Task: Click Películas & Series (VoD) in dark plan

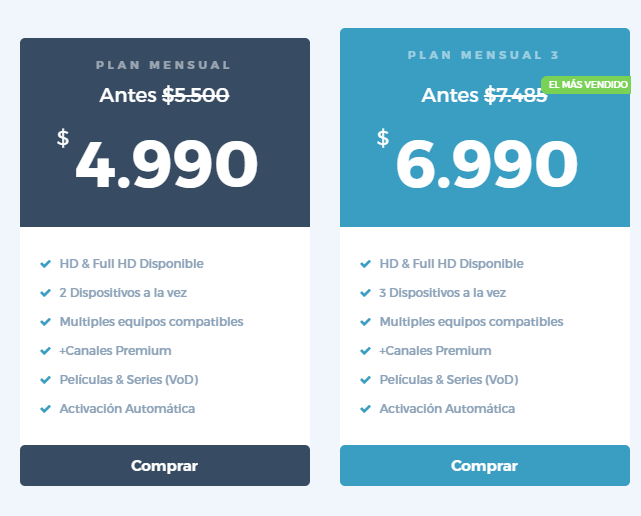Action: 128,380
